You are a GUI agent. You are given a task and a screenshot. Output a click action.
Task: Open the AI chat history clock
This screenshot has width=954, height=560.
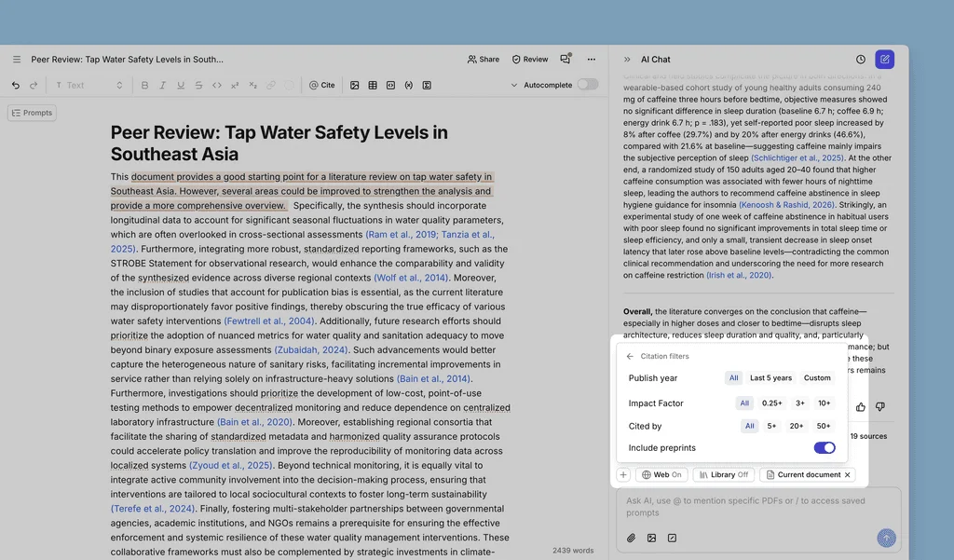click(x=860, y=60)
